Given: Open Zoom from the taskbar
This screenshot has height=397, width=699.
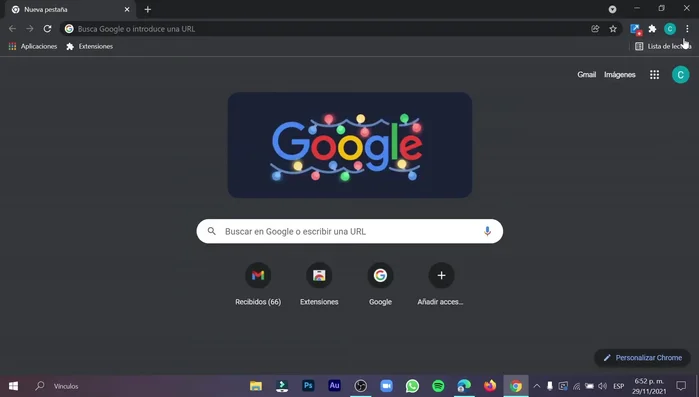Looking at the screenshot, I should [386, 386].
